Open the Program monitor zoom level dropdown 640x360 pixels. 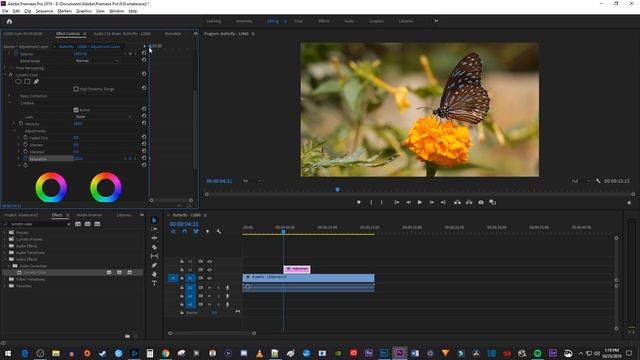(251, 181)
